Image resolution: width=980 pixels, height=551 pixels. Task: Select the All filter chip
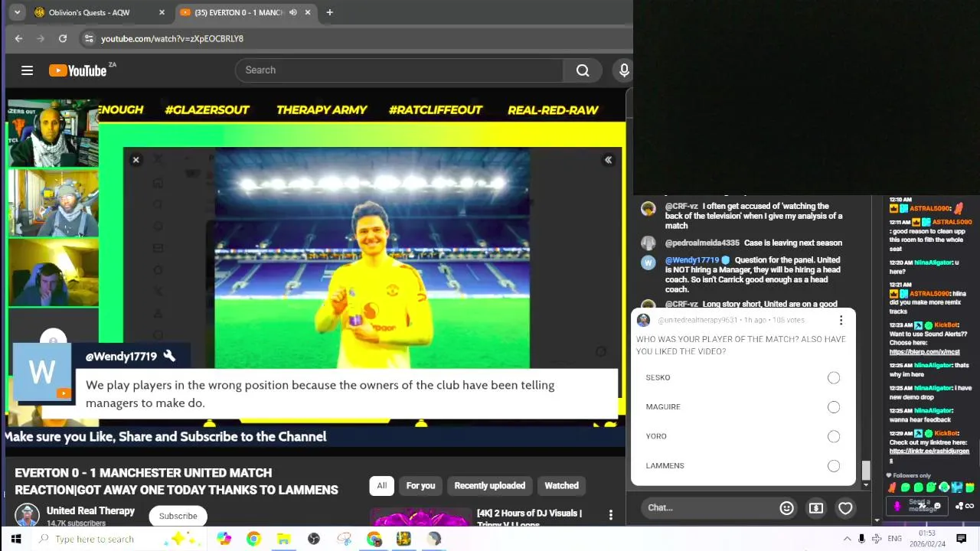(381, 485)
